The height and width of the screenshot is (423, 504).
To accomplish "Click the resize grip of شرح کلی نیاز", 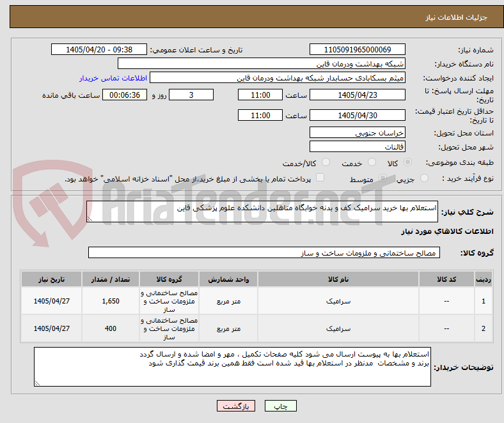I will pyautogui.click(x=90, y=219).
